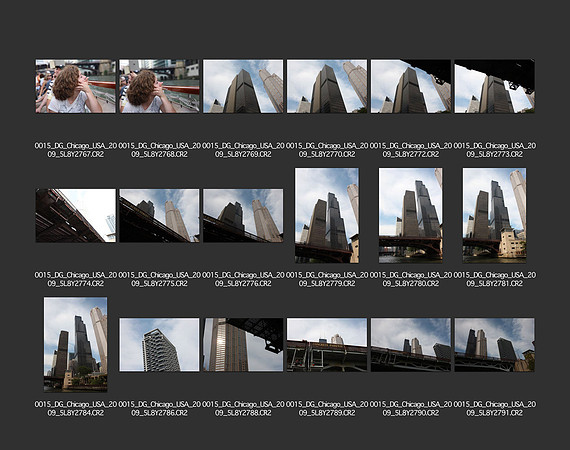Screen dimensions: 570x450
Task: Select thumbnail of image 5L8Y2789.CR2
Action: (327, 345)
